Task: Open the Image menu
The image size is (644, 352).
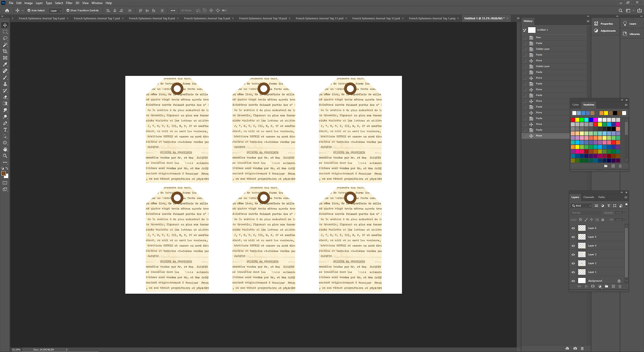Action: [28, 3]
